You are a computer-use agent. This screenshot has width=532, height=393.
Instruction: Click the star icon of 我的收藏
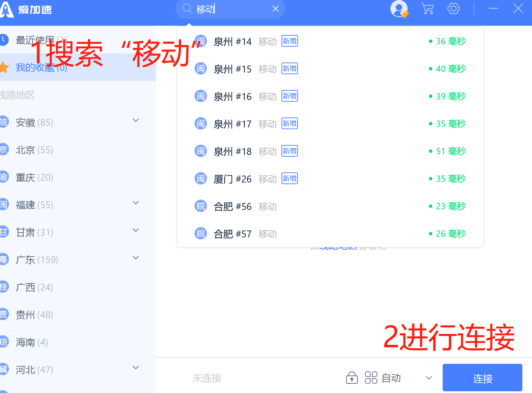[x=4, y=67]
